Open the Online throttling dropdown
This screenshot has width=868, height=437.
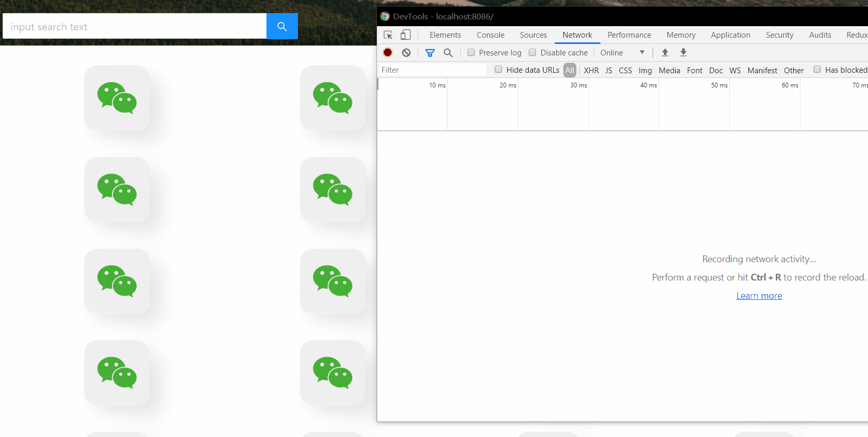[622, 52]
